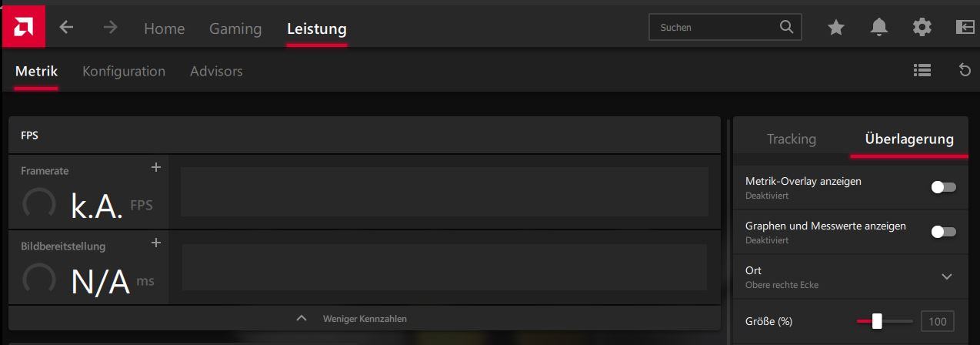Open settings gear icon
Screen dimensions: 980x345
922,28
